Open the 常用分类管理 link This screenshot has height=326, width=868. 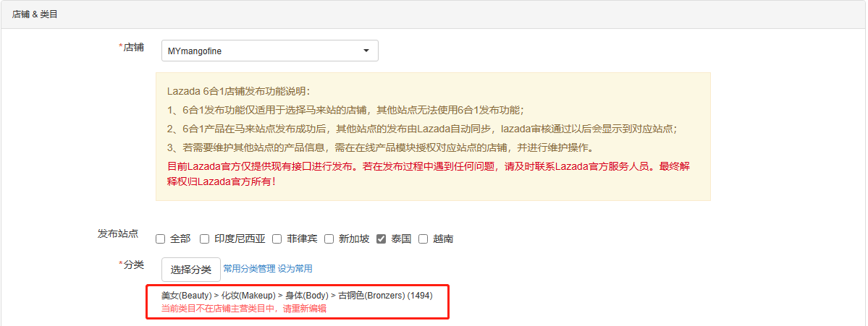click(x=249, y=269)
